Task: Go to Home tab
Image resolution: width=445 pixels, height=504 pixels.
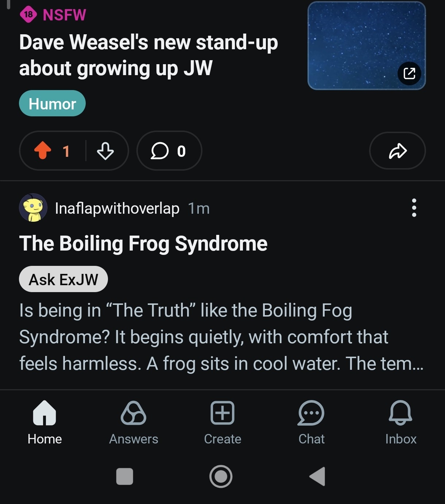Action: coord(44,422)
